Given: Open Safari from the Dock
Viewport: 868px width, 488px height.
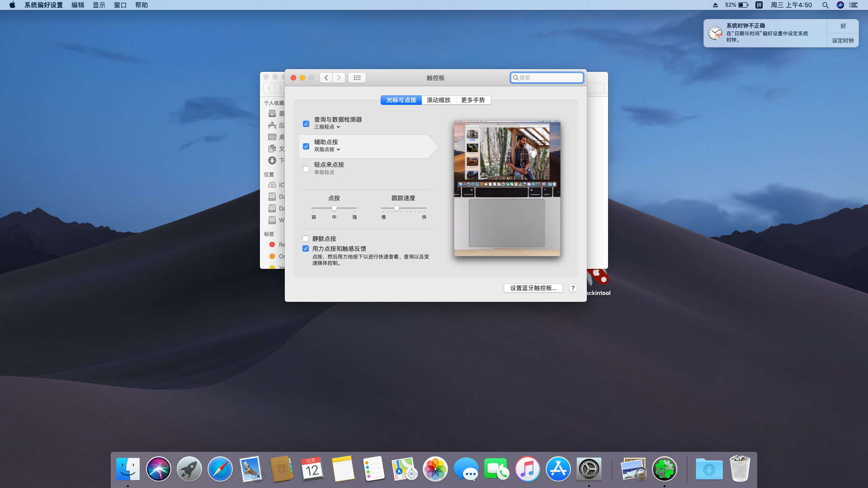Looking at the screenshot, I should (220, 469).
